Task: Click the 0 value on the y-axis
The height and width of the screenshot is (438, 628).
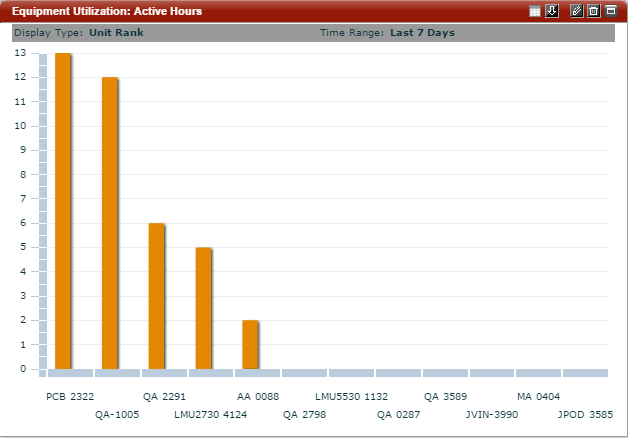Action: [x=23, y=369]
